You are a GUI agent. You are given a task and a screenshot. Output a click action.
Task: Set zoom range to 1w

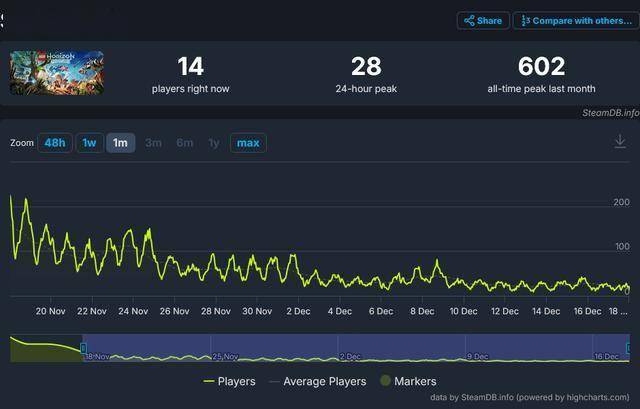pyautogui.click(x=89, y=143)
